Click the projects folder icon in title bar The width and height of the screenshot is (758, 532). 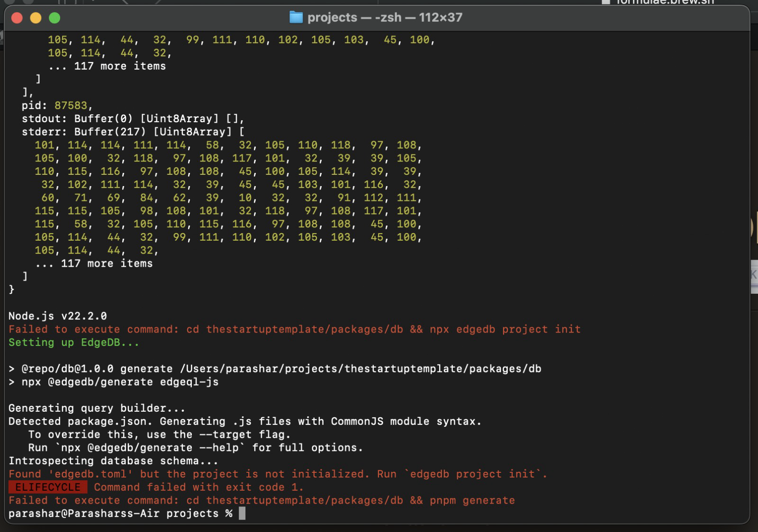(x=296, y=18)
